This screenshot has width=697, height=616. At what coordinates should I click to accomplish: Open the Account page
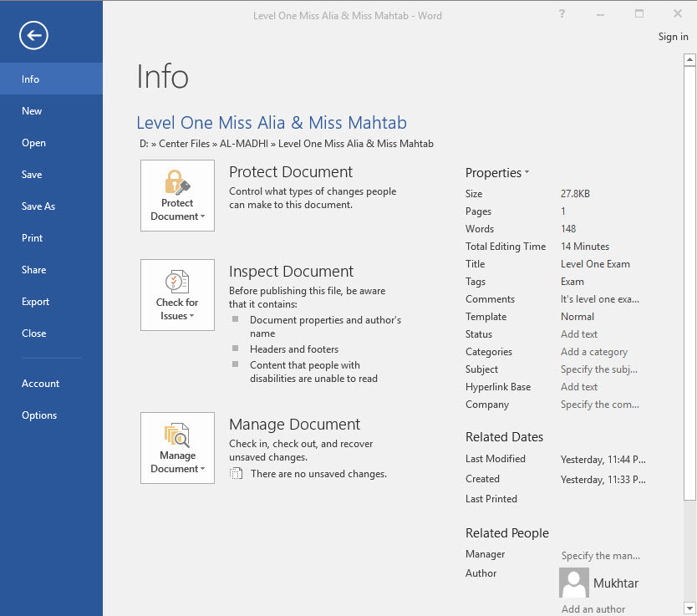pos(51,383)
